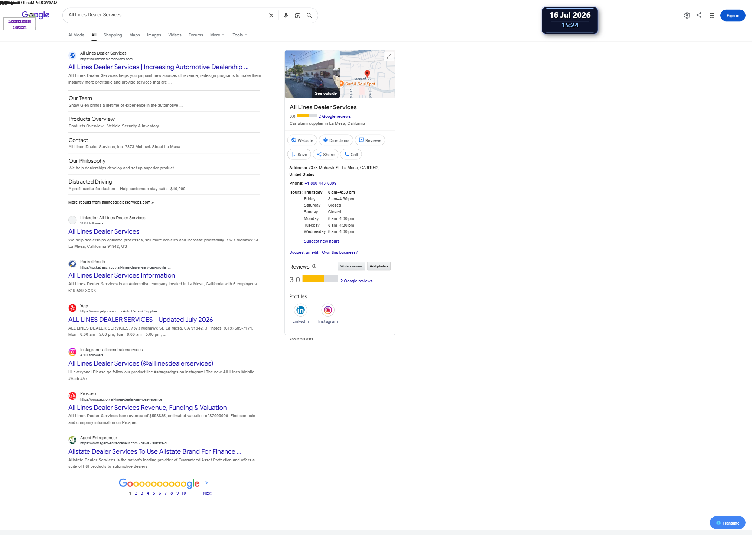Click the Write a review button
This screenshot has height=535, width=756.
[x=351, y=266]
